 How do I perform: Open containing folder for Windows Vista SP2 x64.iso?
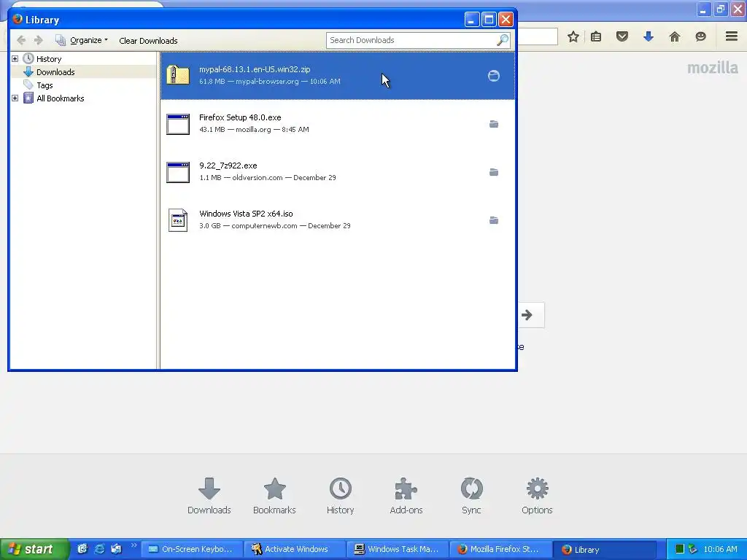click(494, 220)
